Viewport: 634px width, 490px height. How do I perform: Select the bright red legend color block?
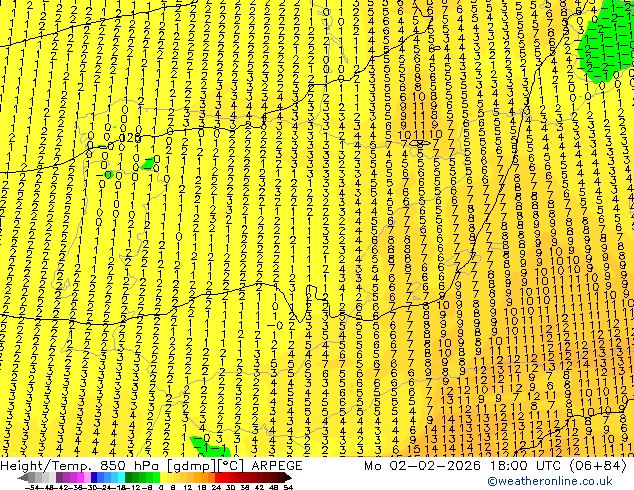click(218, 478)
